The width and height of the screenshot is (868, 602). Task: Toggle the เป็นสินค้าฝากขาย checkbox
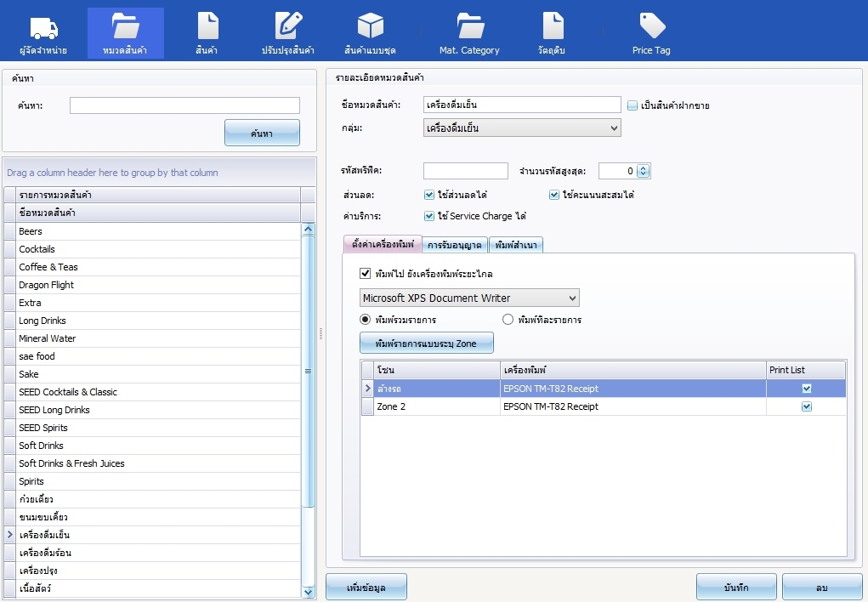(x=633, y=105)
